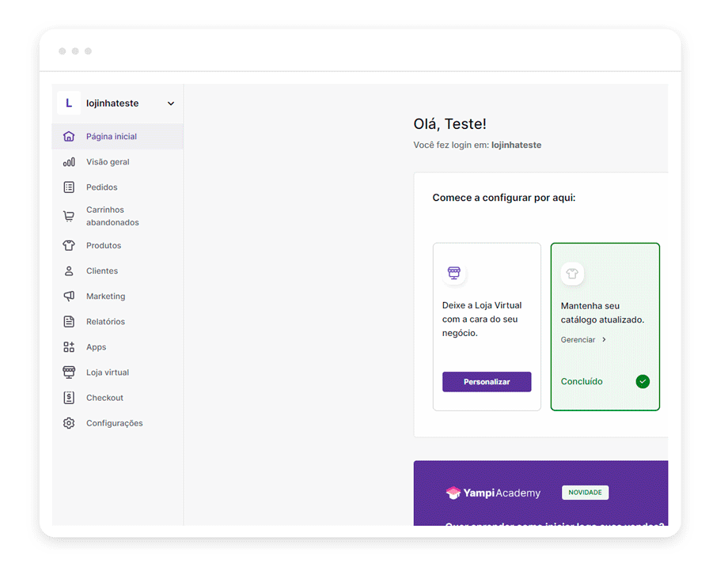Viewport: 728px width, 567px height.
Task: Click the Yampi Academy graduation cap logo
Action: (453, 493)
